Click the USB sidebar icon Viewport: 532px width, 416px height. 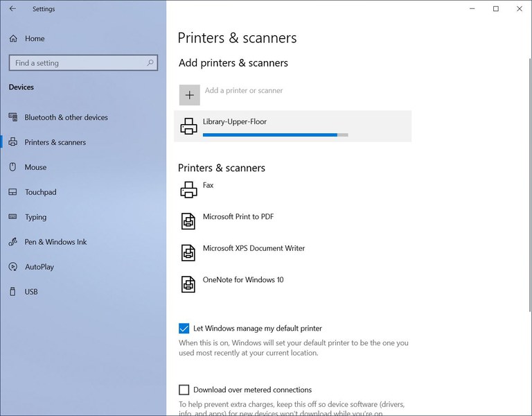click(12, 291)
